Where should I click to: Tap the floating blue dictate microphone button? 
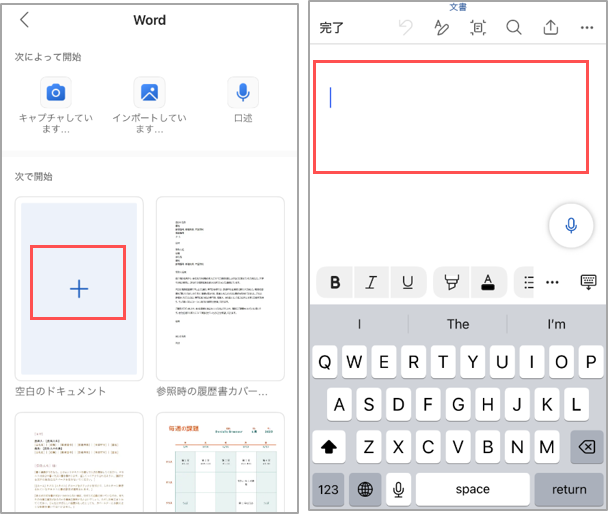571,225
